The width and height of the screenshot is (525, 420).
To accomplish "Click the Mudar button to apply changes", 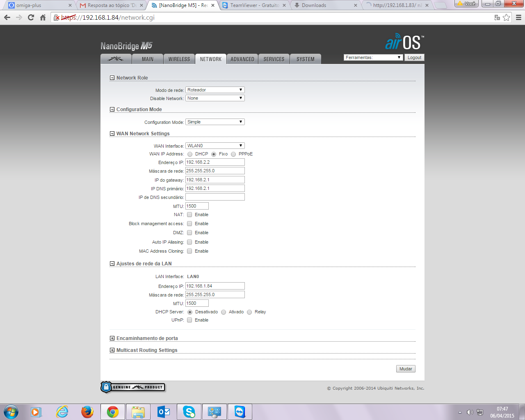I will click(406, 369).
